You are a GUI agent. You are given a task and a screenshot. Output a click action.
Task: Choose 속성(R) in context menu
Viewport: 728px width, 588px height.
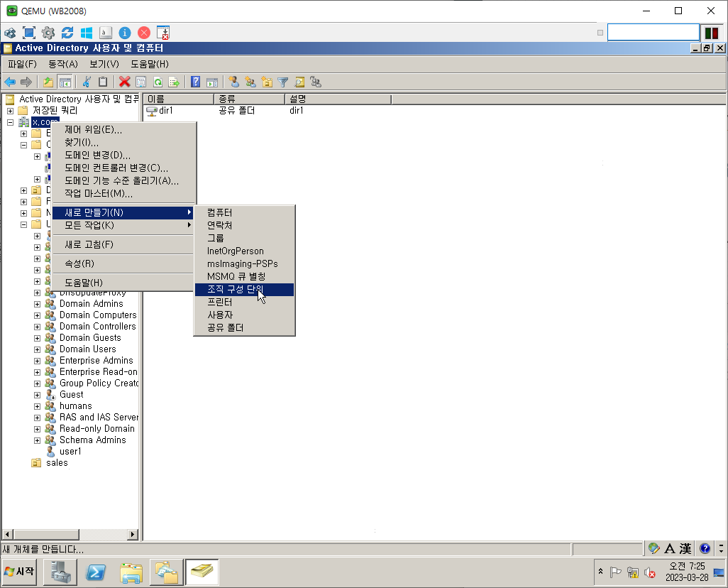(x=123, y=263)
